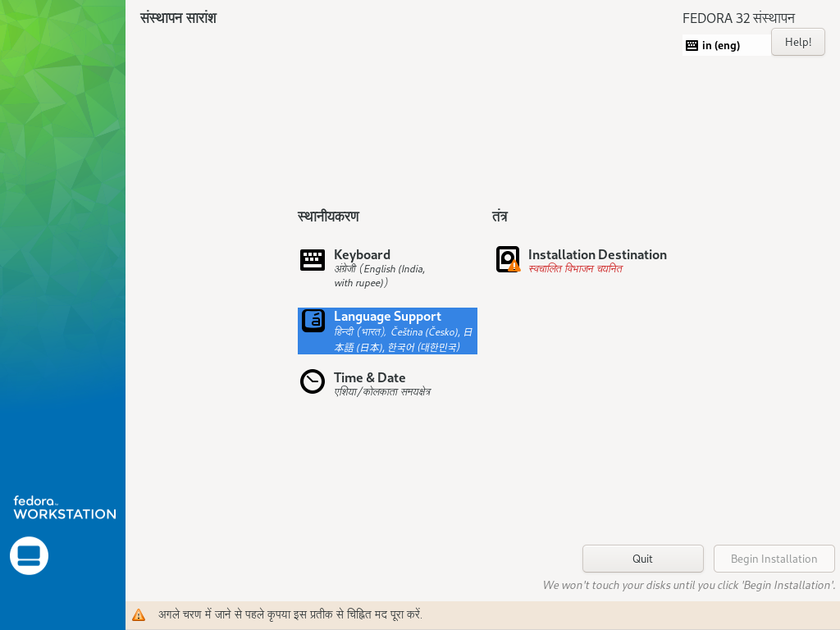Click the तंत्र section heading
The image size is (840, 630).
(x=500, y=216)
